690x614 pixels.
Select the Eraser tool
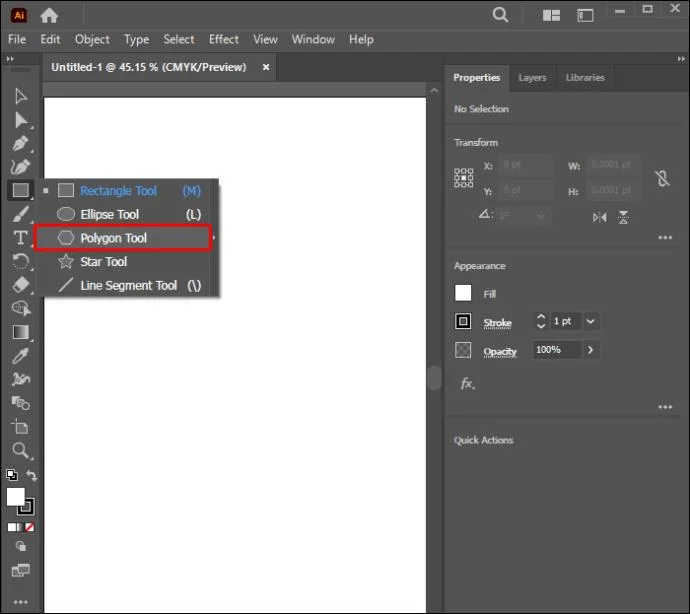tap(20, 285)
